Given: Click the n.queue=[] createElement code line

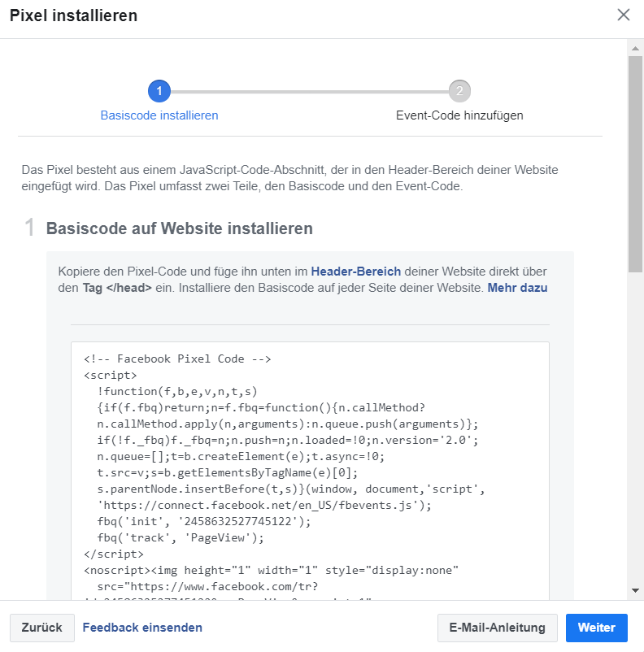Looking at the screenshot, I should point(241,457).
